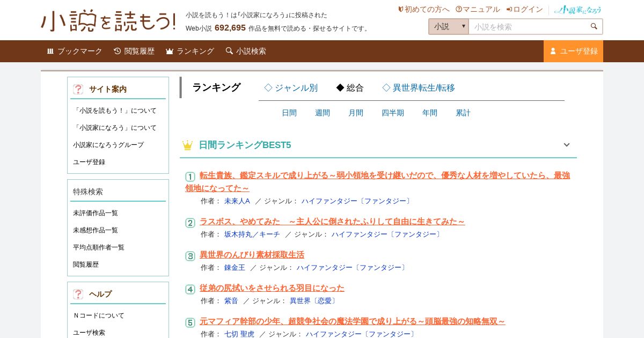
Task: Open author 七切 聖虎 page
Action: 239,334
